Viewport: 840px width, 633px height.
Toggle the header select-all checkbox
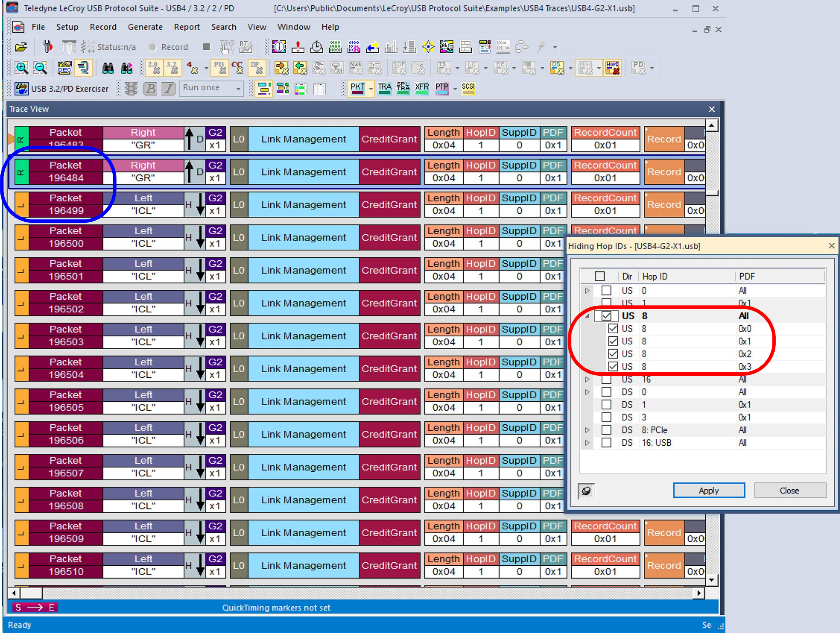click(600, 276)
